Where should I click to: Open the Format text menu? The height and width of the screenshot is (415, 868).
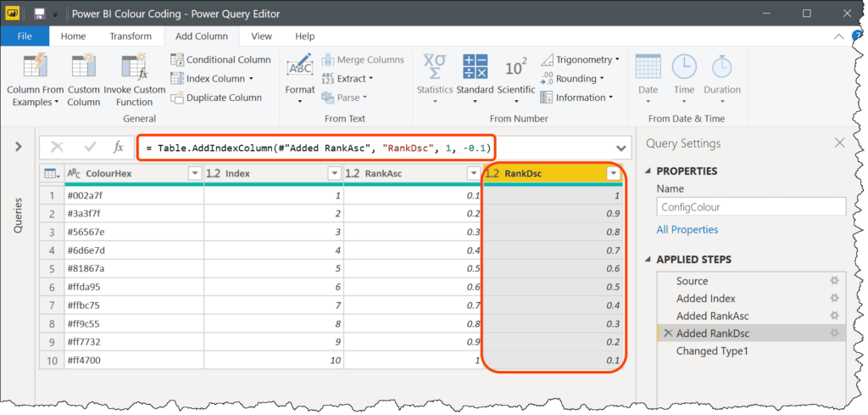tap(299, 79)
